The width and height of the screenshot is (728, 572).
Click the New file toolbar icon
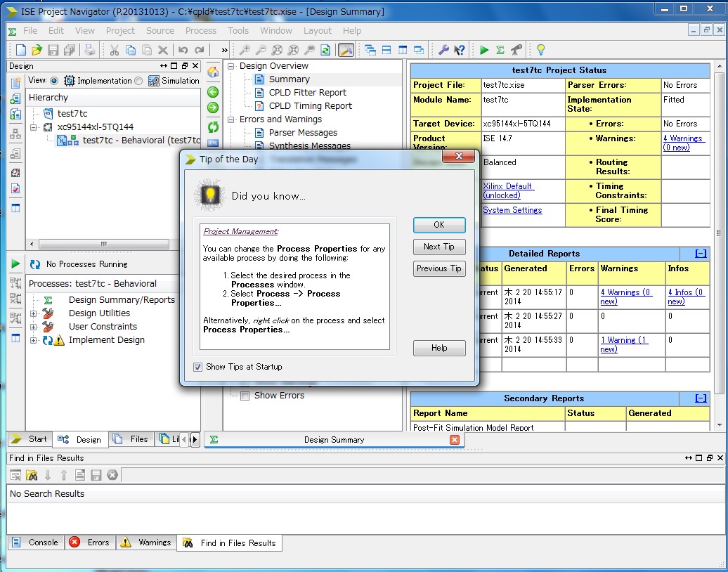coord(21,50)
